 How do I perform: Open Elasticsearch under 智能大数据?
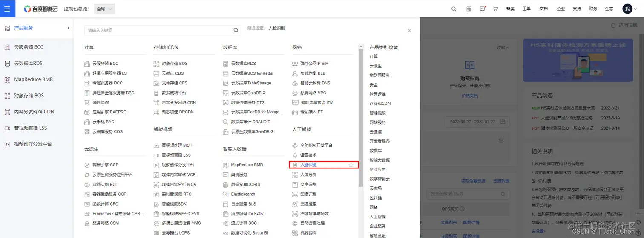click(x=243, y=194)
